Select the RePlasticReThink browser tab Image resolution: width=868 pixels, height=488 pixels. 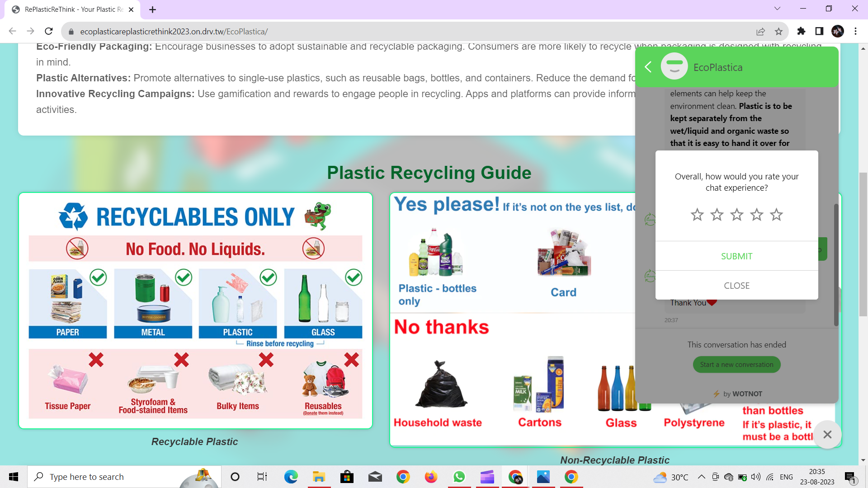tap(72, 9)
